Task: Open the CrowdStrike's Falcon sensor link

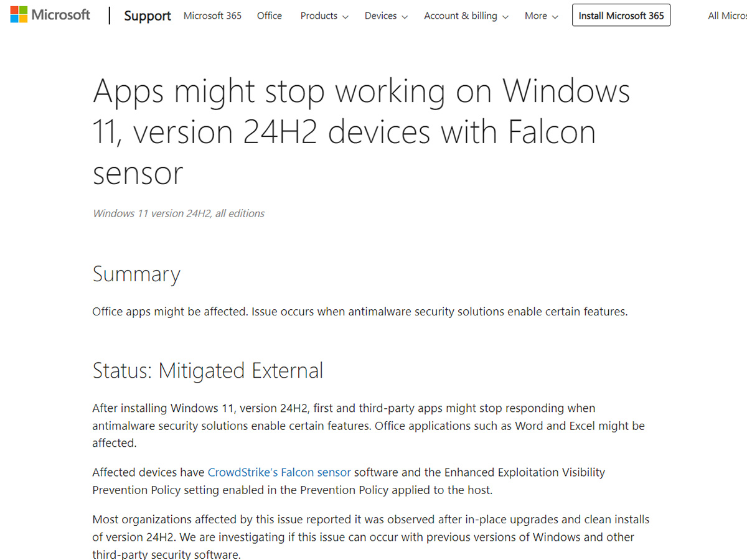Action: [x=279, y=472]
